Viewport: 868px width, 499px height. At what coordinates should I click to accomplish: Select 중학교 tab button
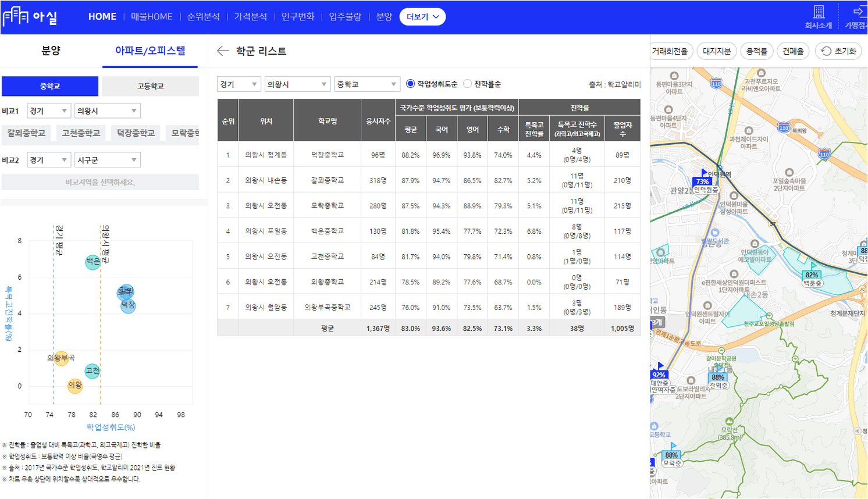click(x=50, y=86)
